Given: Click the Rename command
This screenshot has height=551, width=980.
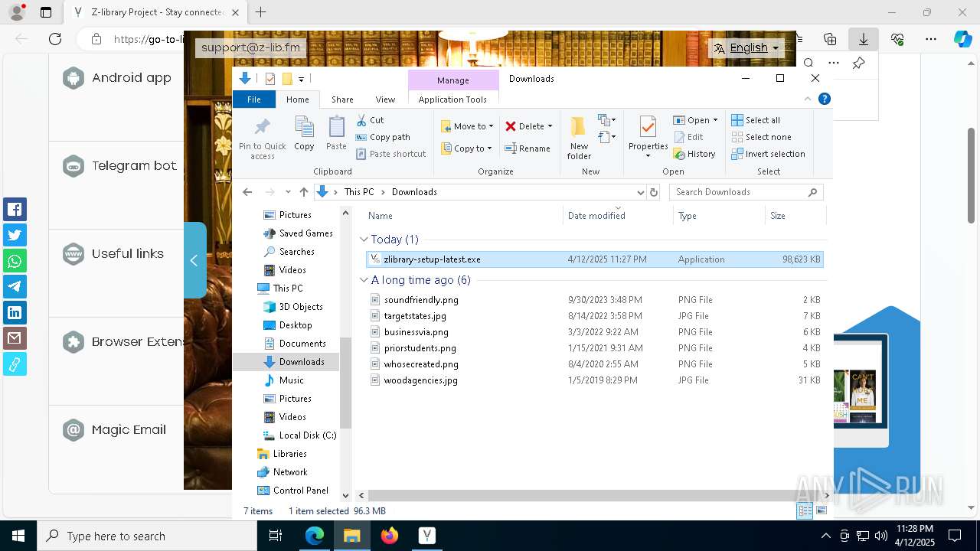Looking at the screenshot, I should 528,148.
